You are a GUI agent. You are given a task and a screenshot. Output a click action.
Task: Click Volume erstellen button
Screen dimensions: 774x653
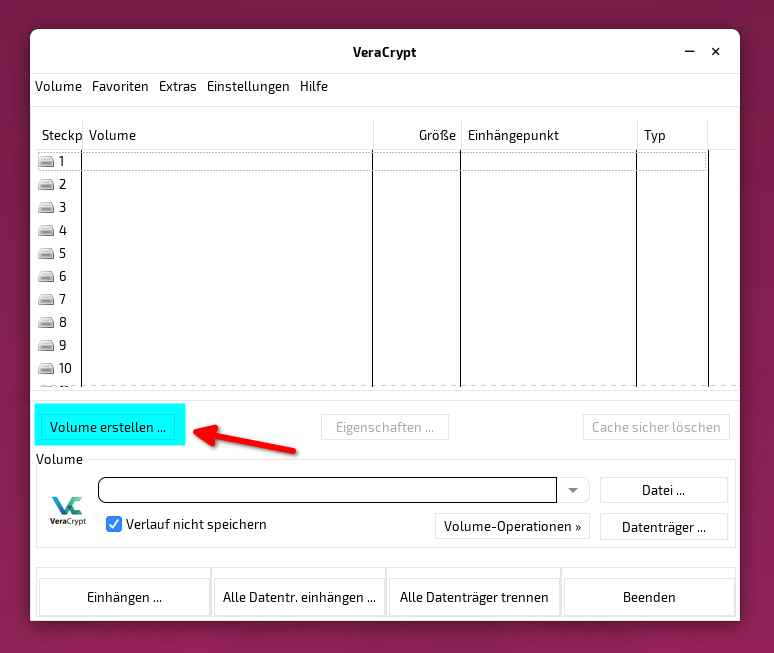tap(108, 427)
